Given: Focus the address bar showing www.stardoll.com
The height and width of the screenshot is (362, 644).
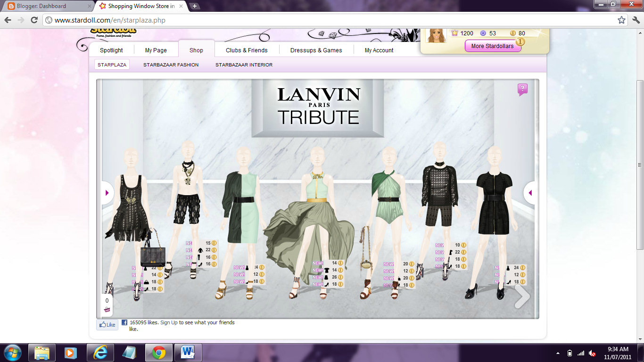Looking at the screenshot, I should 330,20.
